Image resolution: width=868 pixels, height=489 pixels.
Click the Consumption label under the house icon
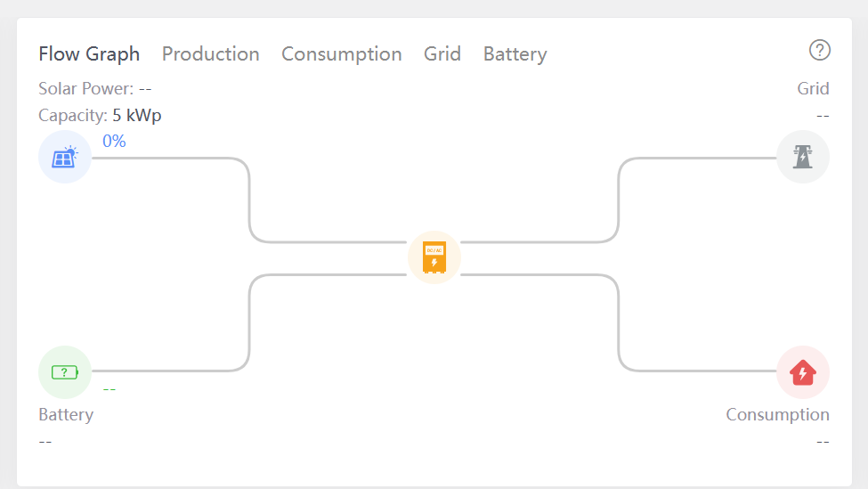click(x=777, y=415)
